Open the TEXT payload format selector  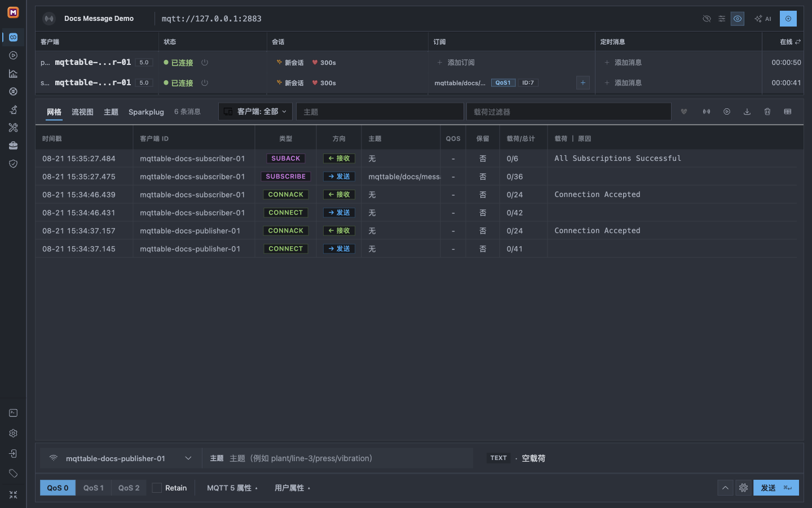pyautogui.click(x=498, y=458)
